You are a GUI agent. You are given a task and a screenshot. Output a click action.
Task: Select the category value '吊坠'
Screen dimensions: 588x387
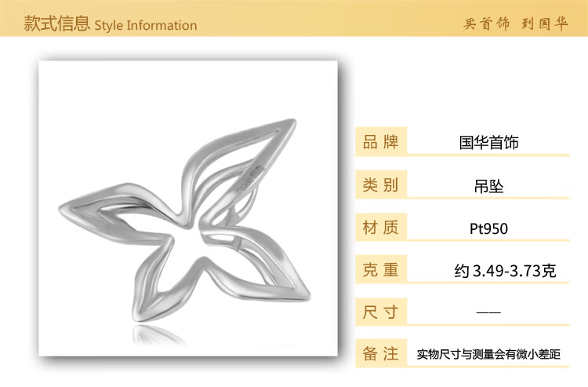click(488, 186)
